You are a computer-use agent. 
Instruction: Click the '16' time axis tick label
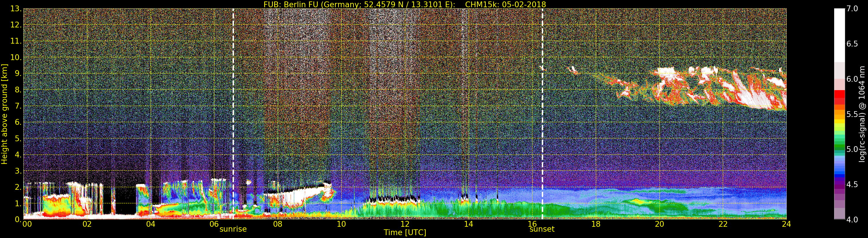coord(532,224)
